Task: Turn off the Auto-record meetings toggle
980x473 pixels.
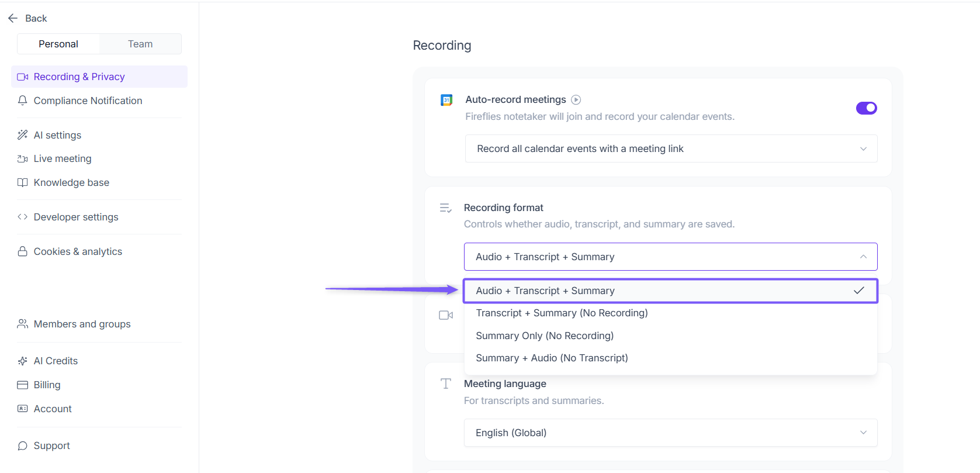Action: point(866,108)
